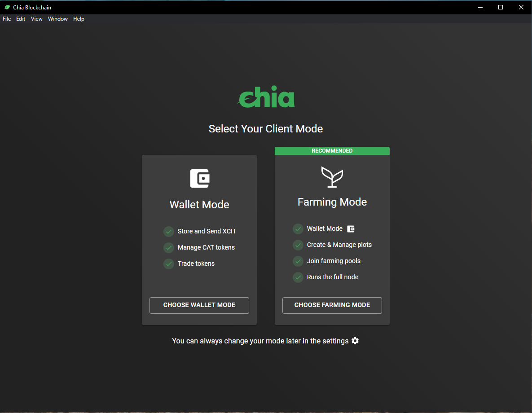Click the small wallet icon beside Wallet Mode item

click(x=351, y=229)
